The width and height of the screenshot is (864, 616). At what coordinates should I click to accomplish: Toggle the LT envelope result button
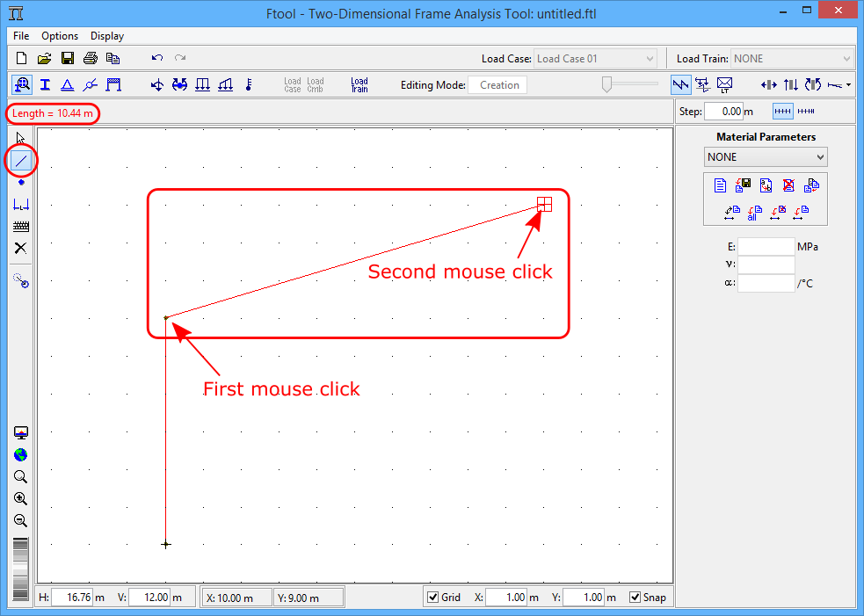pyautogui.click(x=725, y=85)
